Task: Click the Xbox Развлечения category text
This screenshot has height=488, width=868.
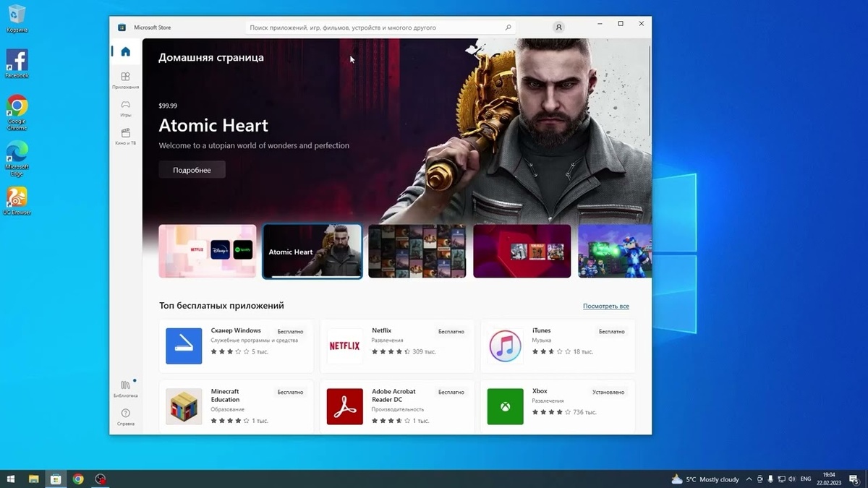Action: [548, 401]
